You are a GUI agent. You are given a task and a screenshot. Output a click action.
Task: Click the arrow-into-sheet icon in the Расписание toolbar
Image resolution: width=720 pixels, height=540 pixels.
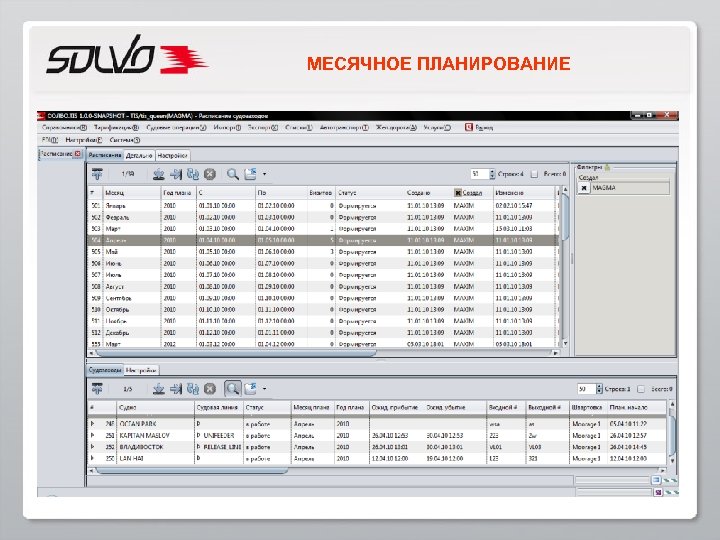tap(176, 174)
